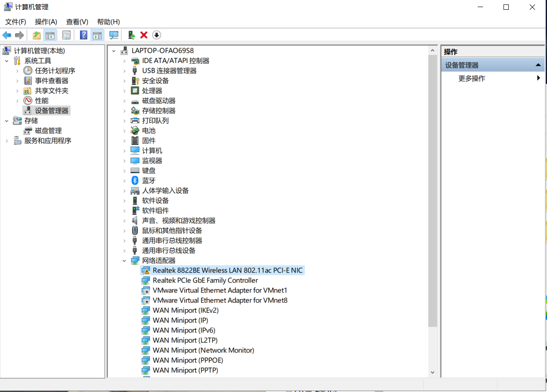Expand 性能 in the left tree
The height and width of the screenshot is (392, 547).
tap(17, 101)
